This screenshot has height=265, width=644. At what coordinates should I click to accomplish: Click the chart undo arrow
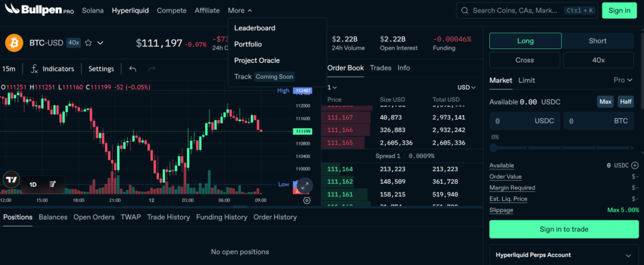click(133, 69)
